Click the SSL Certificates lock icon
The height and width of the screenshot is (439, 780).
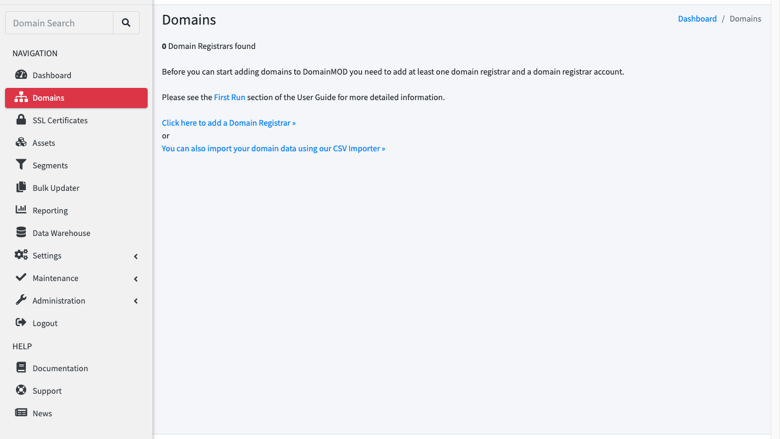click(21, 119)
